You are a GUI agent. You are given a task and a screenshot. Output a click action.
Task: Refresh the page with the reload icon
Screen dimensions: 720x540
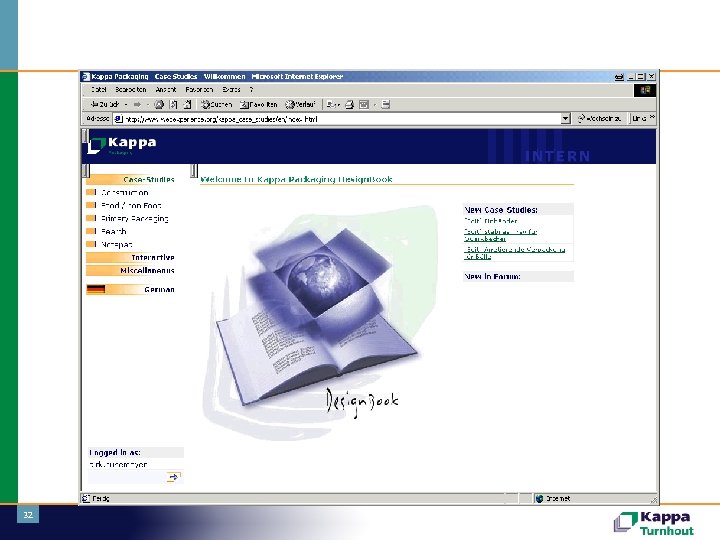(173, 105)
